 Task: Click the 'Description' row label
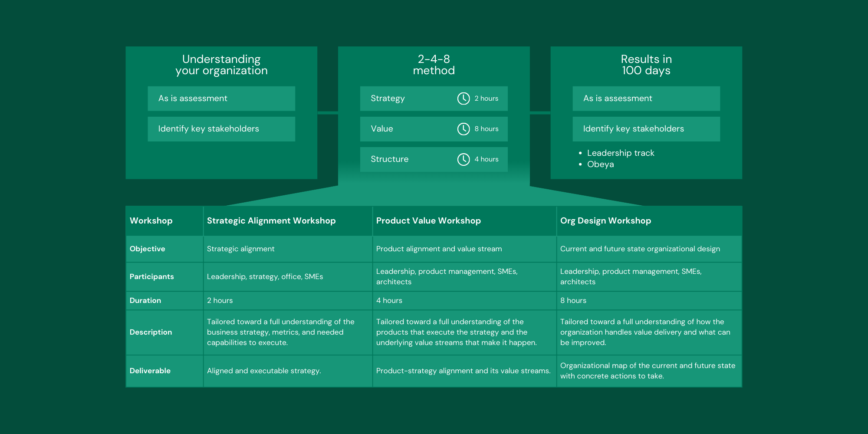point(164,332)
